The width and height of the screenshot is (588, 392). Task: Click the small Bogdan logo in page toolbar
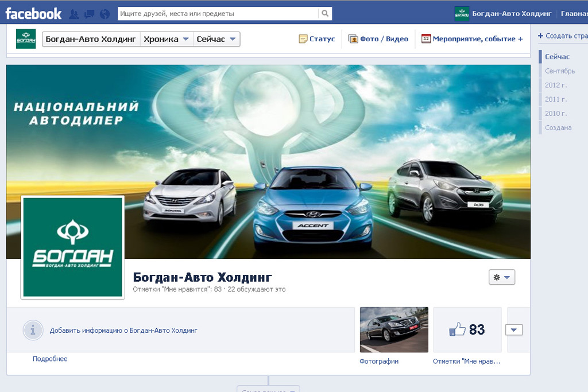[26, 39]
